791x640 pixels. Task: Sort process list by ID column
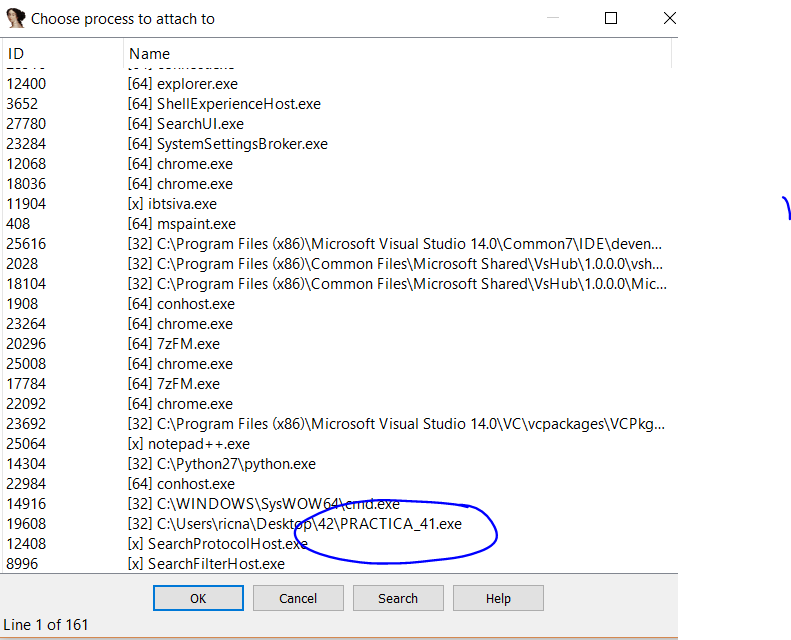tap(60, 54)
